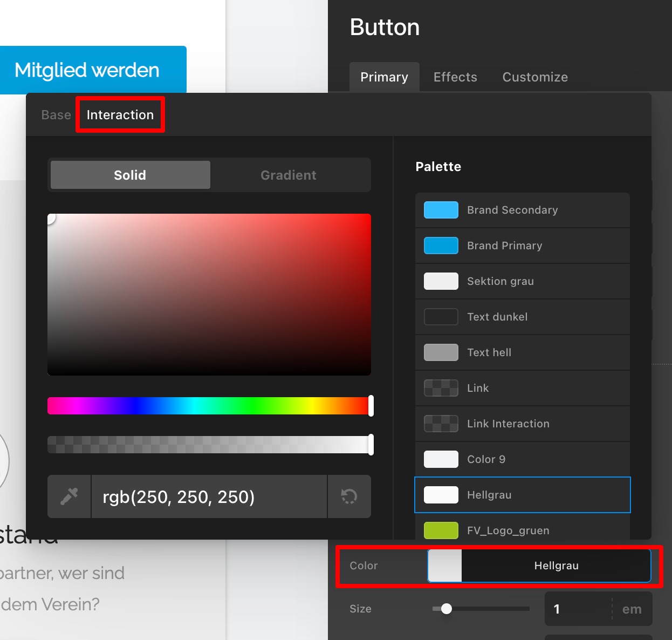Screen dimensions: 672x640
Task: Open the Base color tab
Action: coord(56,115)
